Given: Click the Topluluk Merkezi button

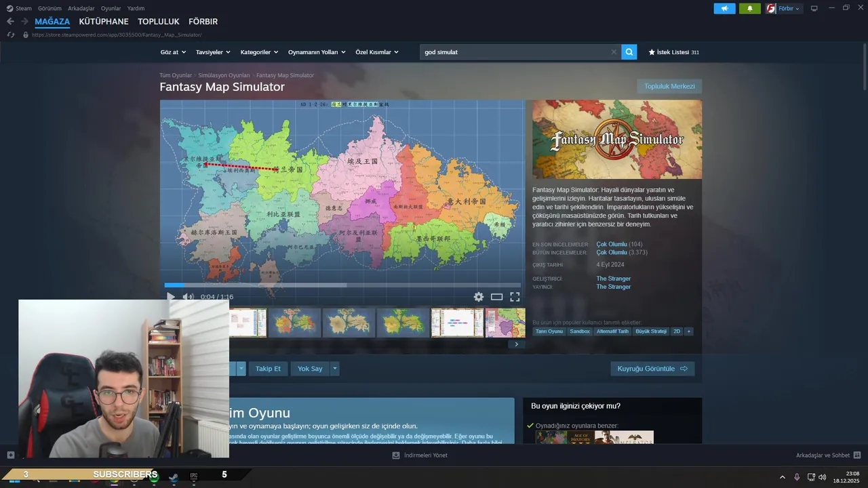Looking at the screenshot, I should tap(669, 86).
